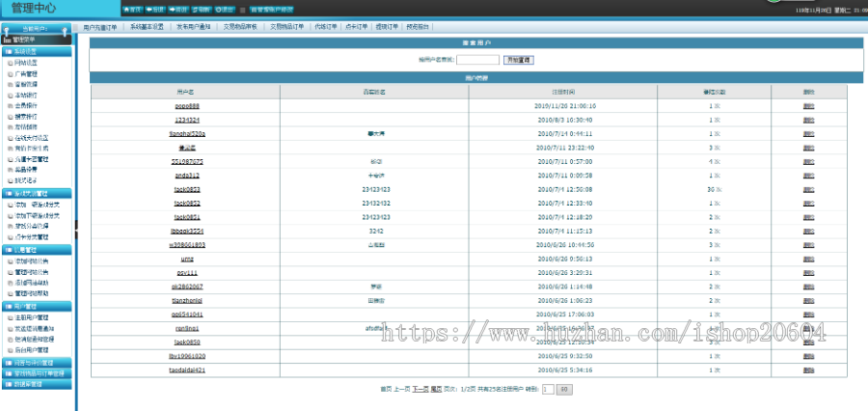Open user psv111 link

(x=187, y=272)
